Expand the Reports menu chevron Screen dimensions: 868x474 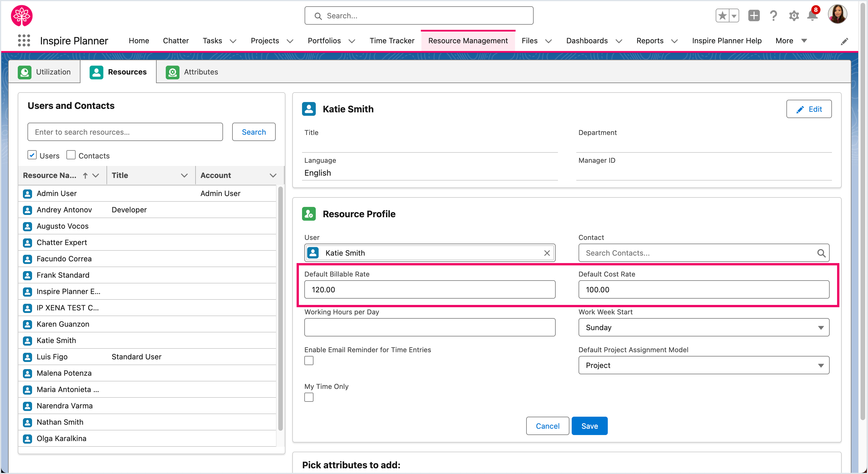point(674,41)
